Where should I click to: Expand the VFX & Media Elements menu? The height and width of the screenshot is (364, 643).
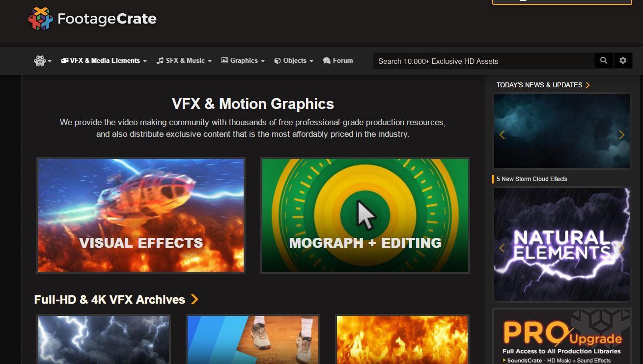click(x=104, y=61)
